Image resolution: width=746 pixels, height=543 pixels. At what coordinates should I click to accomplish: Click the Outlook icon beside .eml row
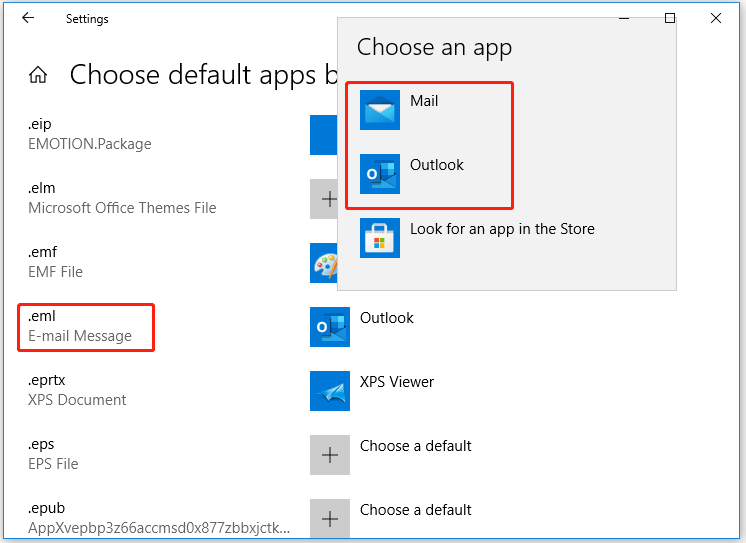pos(330,327)
